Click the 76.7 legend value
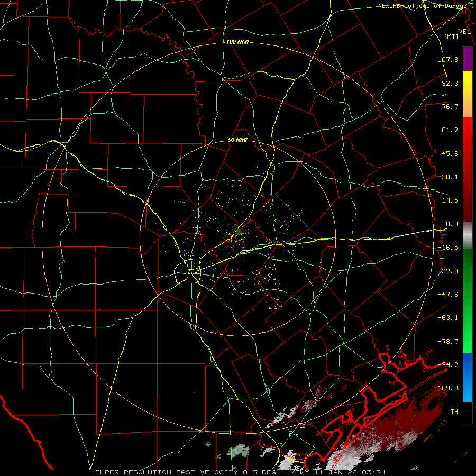Viewport: 476px width, 476px height. (450, 106)
